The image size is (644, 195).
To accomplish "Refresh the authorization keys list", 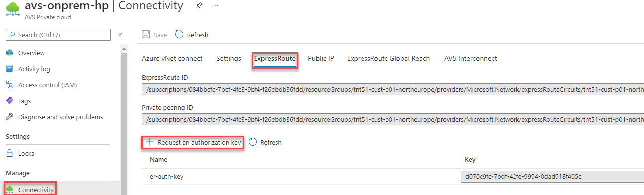I will tap(265, 142).
